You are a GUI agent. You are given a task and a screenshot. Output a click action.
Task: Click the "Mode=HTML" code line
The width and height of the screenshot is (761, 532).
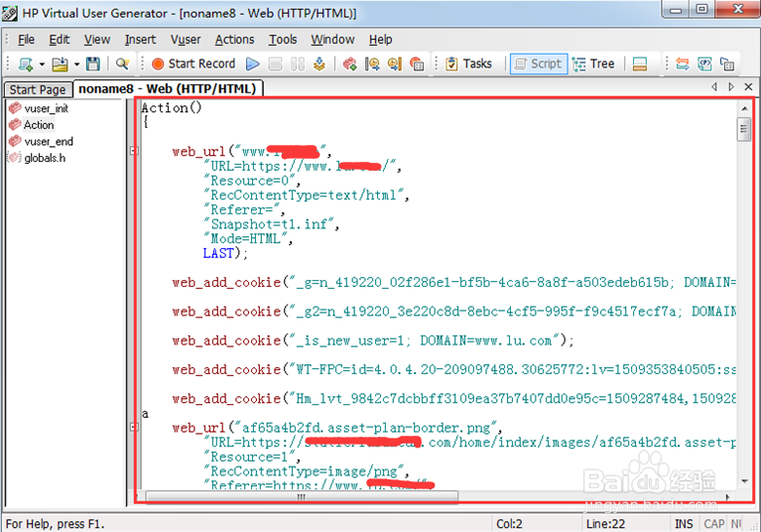point(248,238)
